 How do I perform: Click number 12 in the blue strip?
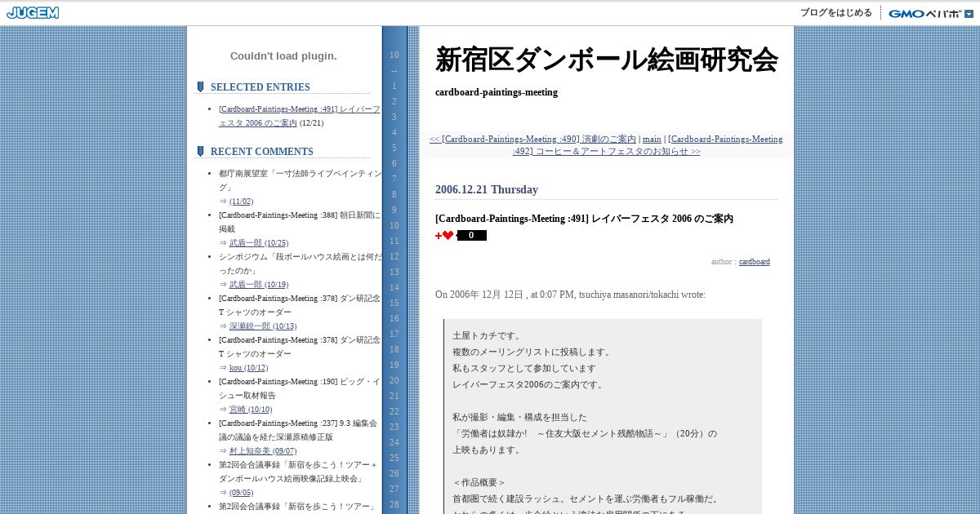tap(394, 257)
